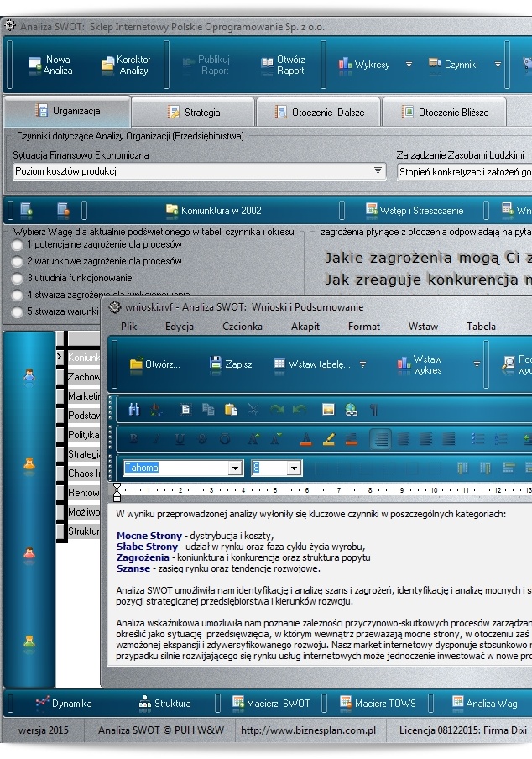Open the Dynamika view button
The image size is (532, 759).
point(64,703)
